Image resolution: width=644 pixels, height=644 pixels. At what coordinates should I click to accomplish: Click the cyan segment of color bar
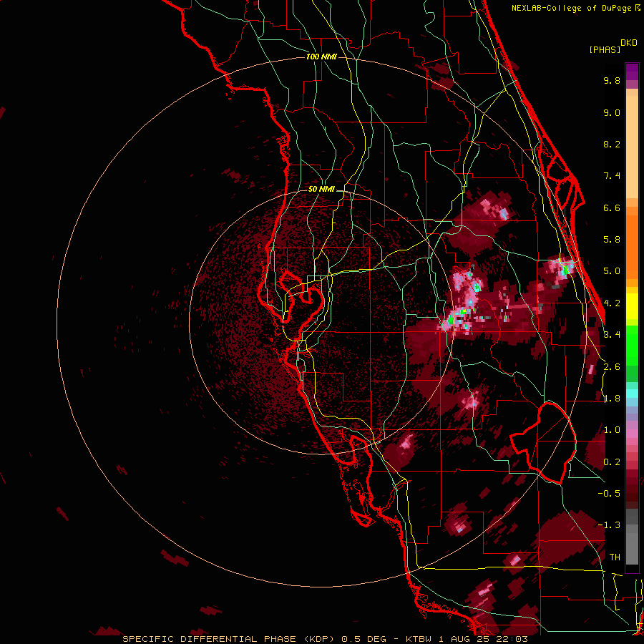pos(632,394)
